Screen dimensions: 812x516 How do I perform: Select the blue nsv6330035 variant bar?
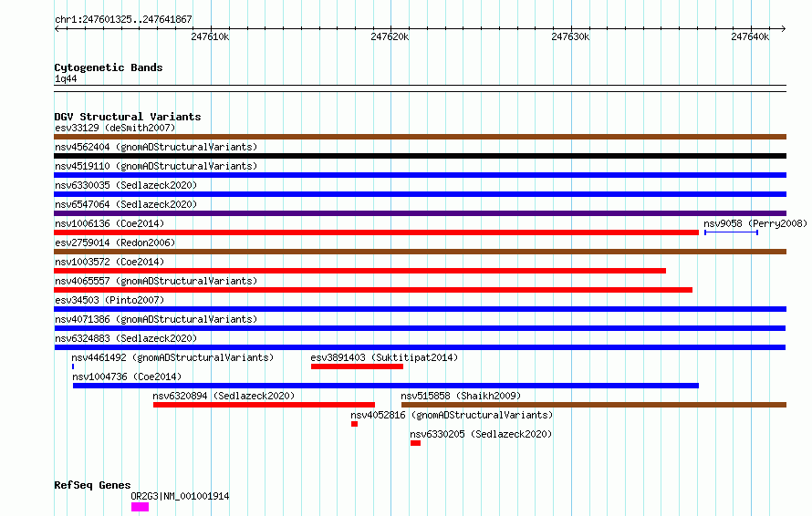point(420,194)
